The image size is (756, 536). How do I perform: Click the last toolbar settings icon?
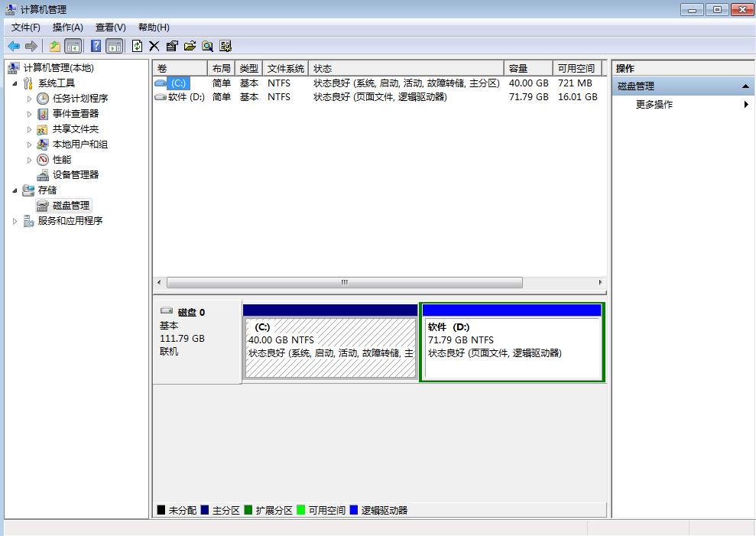pos(226,47)
